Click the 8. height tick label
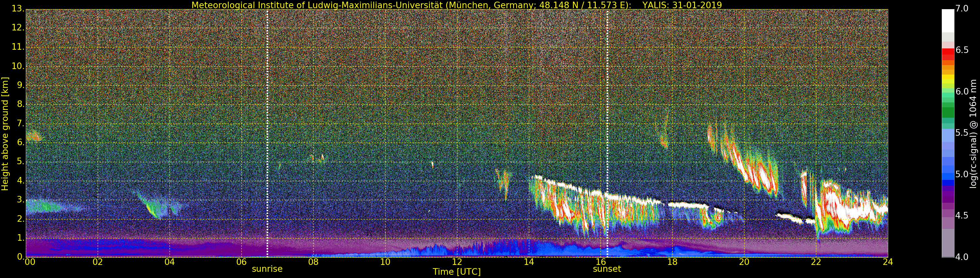Image resolution: width=980 pixels, height=278 pixels. pyautogui.click(x=21, y=104)
